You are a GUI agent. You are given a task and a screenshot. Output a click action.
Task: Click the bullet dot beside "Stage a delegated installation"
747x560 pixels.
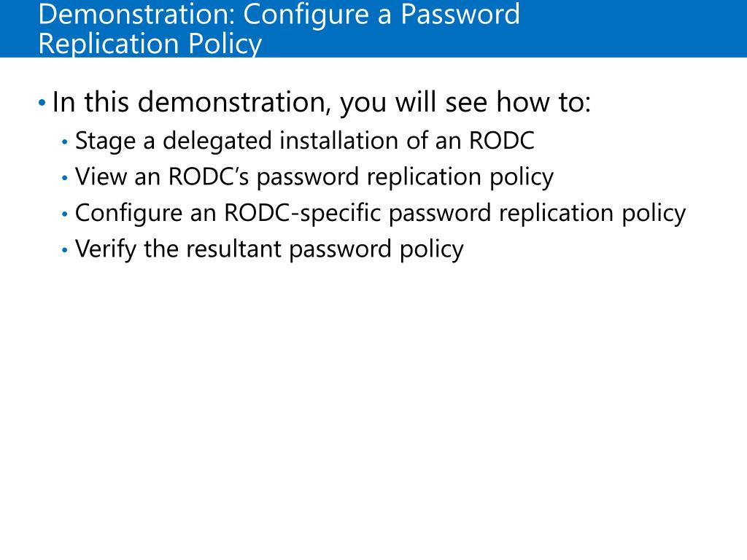point(65,141)
